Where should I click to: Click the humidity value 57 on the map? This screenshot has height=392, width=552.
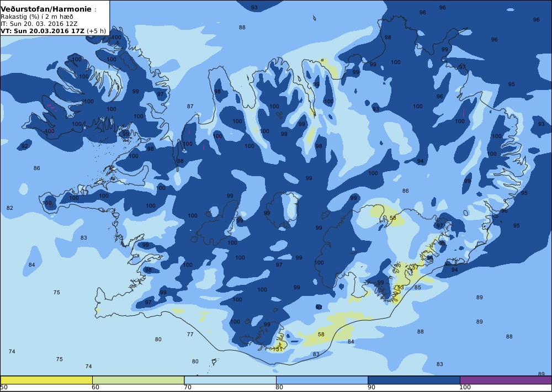[416, 268]
